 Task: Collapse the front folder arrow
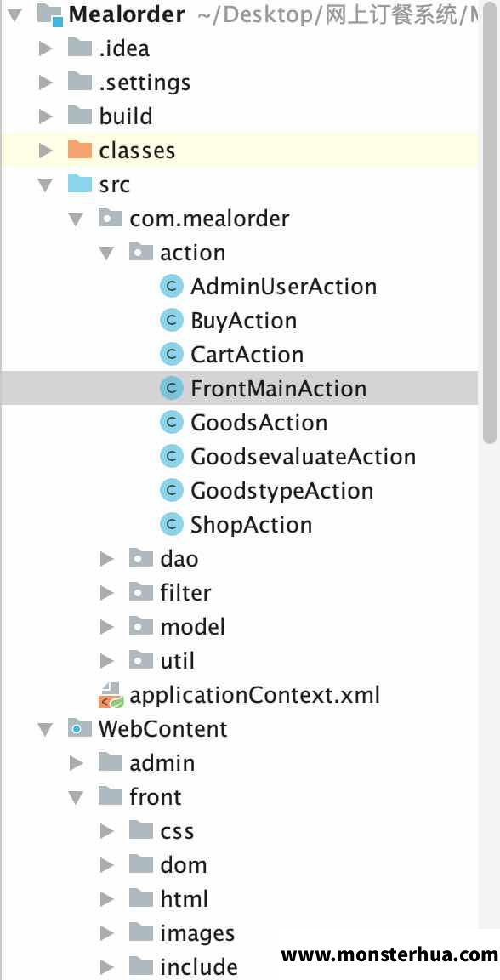pos(77,797)
